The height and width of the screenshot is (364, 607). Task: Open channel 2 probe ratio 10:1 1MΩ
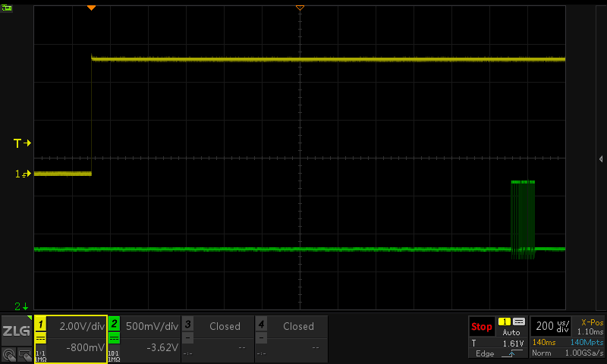point(114,356)
